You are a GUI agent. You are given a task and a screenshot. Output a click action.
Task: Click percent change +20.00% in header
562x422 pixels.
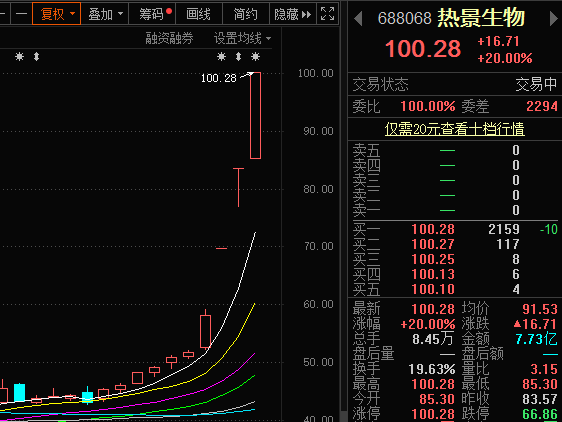(505, 58)
